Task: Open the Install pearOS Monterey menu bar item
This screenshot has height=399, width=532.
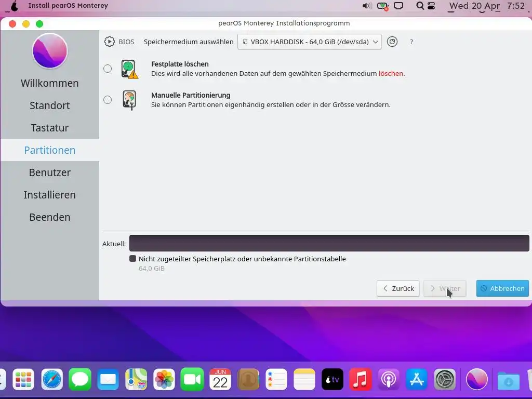Action: [68, 5]
